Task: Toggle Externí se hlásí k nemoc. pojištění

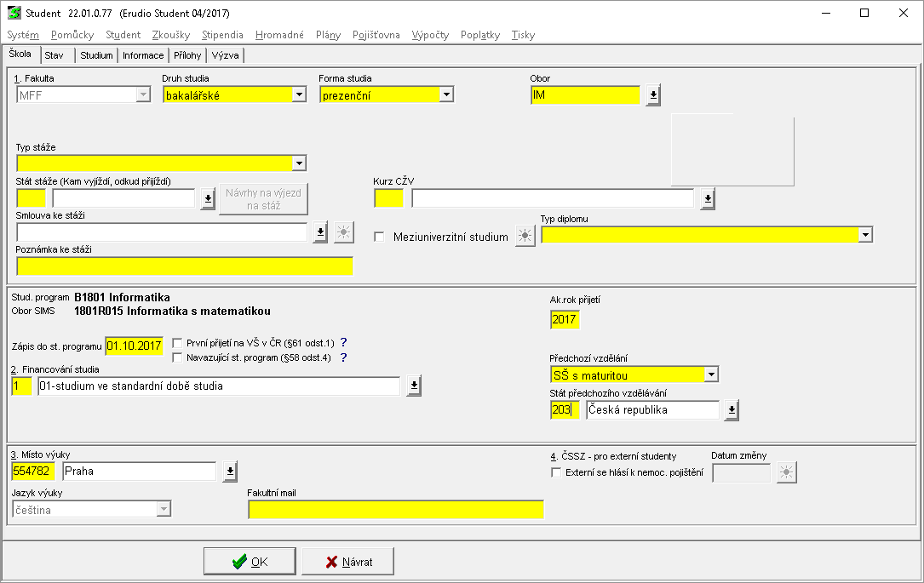Action: [557, 472]
